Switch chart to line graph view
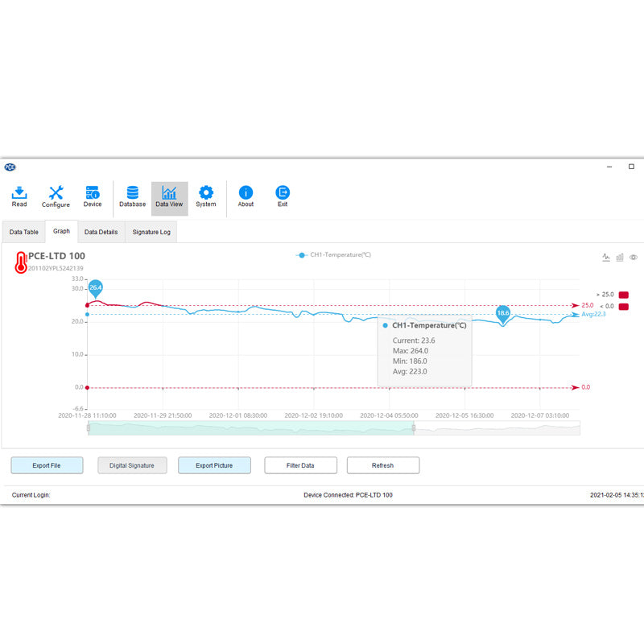Viewport: 644px width, 644px height. tap(606, 258)
